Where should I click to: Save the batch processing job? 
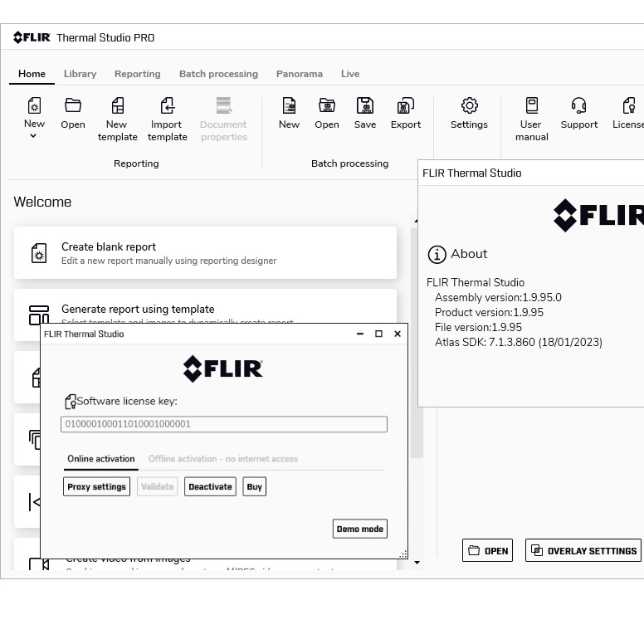pyautogui.click(x=365, y=105)
